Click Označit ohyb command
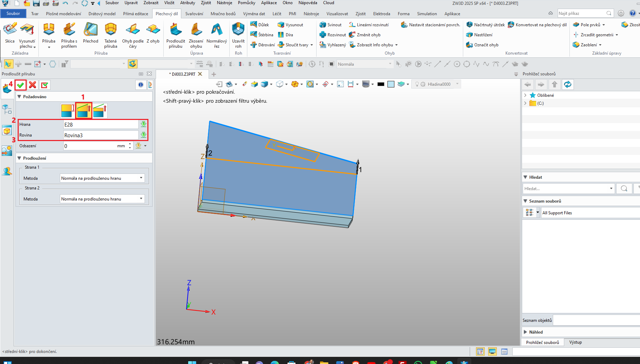The width and height of the screenshot is (640, 364). [482, 45]
